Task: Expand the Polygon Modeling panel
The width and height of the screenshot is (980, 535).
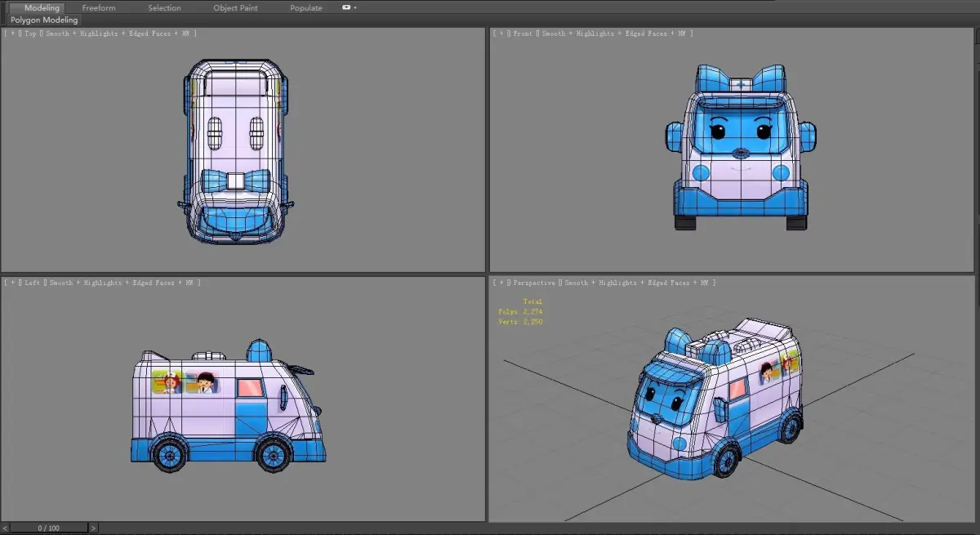Action: click(44, 20)
